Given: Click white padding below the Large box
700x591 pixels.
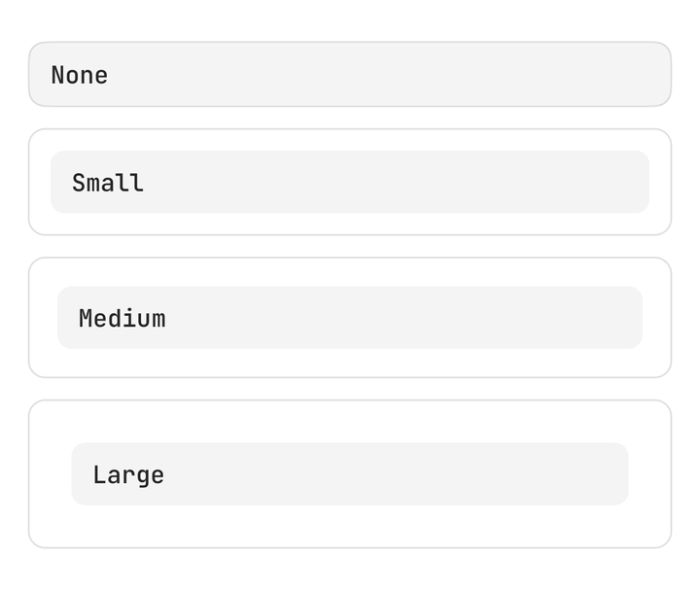Looking at the screenshot, I should point(350,526).
